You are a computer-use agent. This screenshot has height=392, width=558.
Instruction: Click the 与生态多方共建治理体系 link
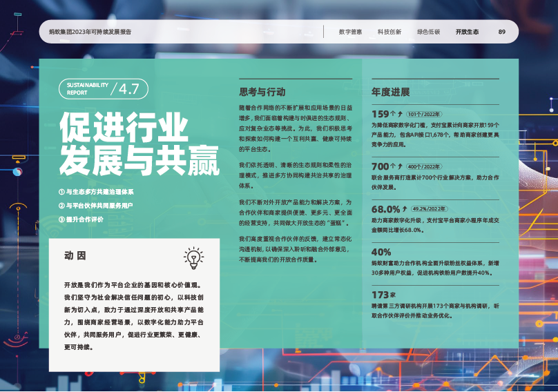(x=99, y=192)
